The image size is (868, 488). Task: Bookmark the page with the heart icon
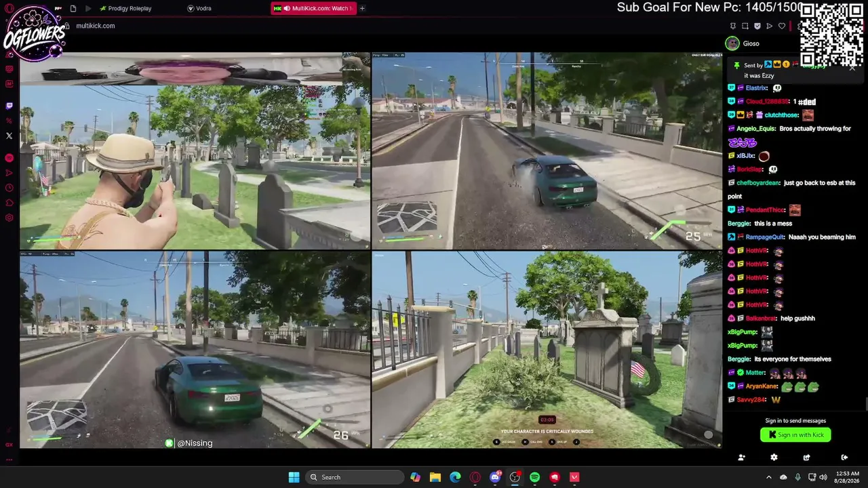[781, 26]
